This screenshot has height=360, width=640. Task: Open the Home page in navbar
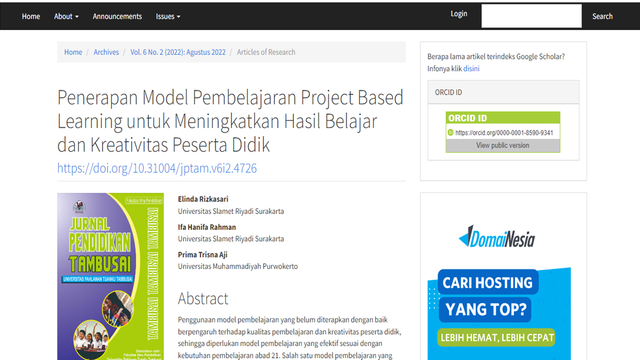coord(31,16)
